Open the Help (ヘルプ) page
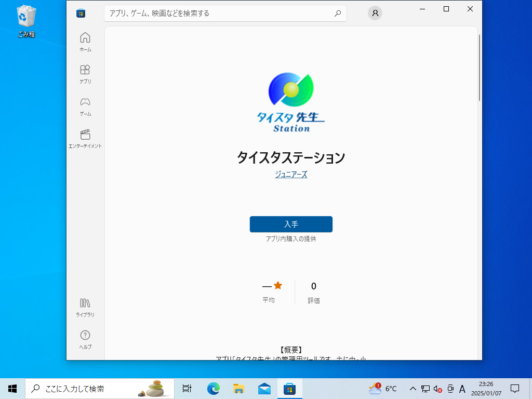Image resolution: width=532 pixels, height=399 pixels. 85,339
